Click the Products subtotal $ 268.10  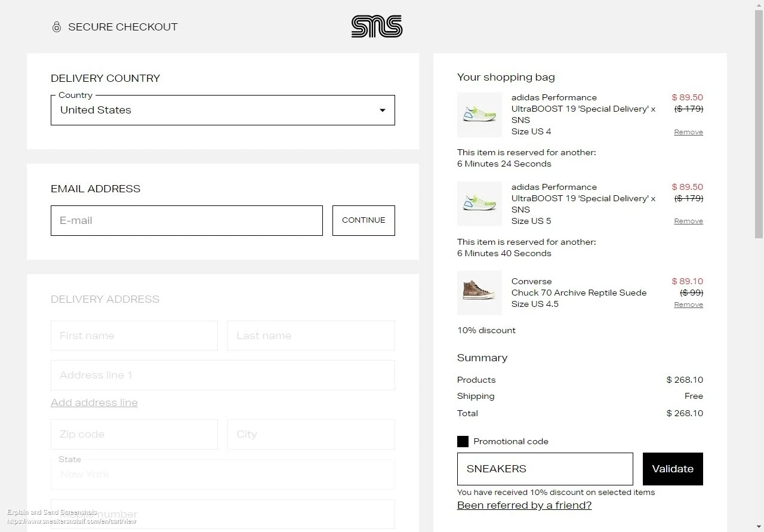[685, 380]
